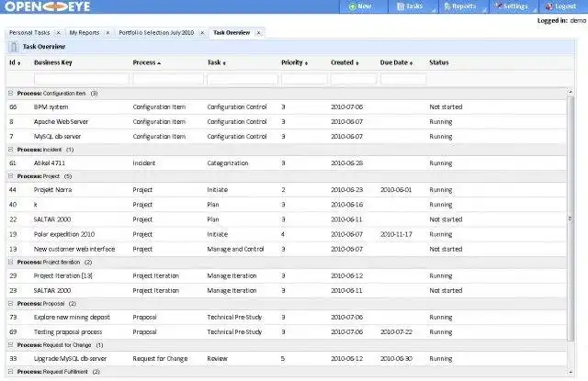588x381 pixels.
Task: Collapse the Project Iteration process group
Action: (x=11, y=263)
